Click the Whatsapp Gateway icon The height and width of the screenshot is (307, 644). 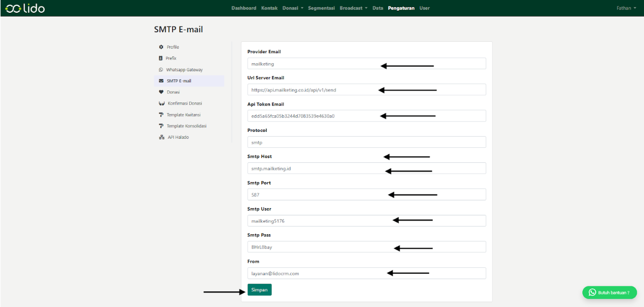pos(161,70)
